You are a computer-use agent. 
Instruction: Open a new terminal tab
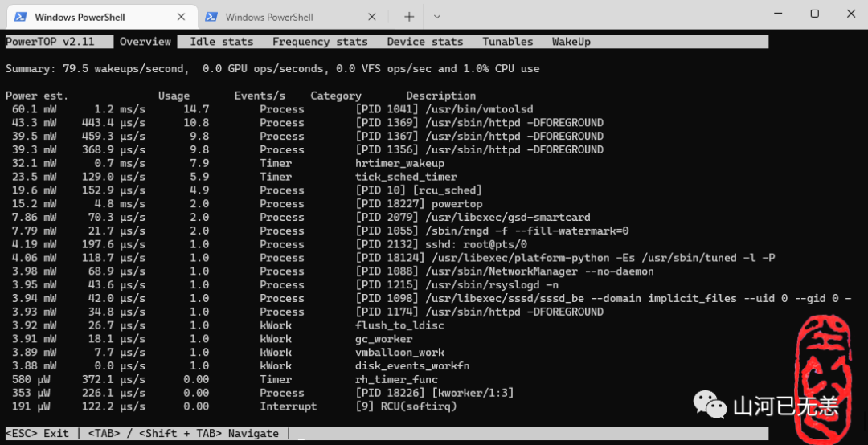point(409,17)
